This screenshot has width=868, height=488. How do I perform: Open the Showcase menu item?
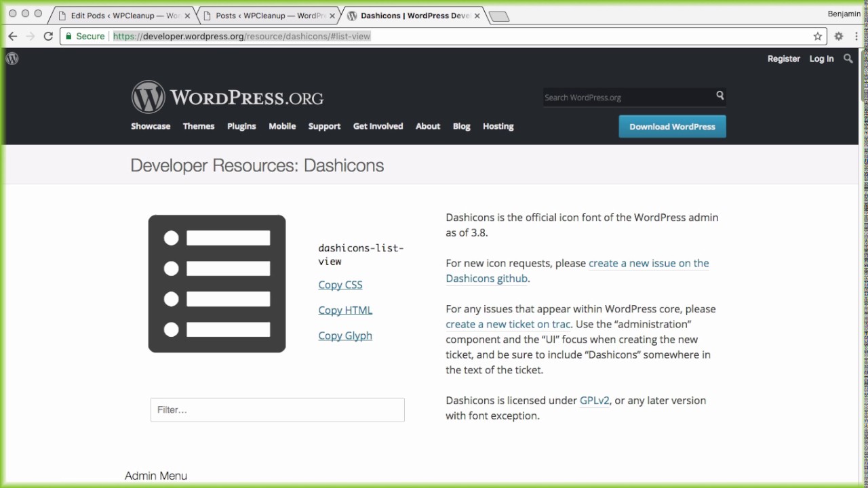(151, 127)
